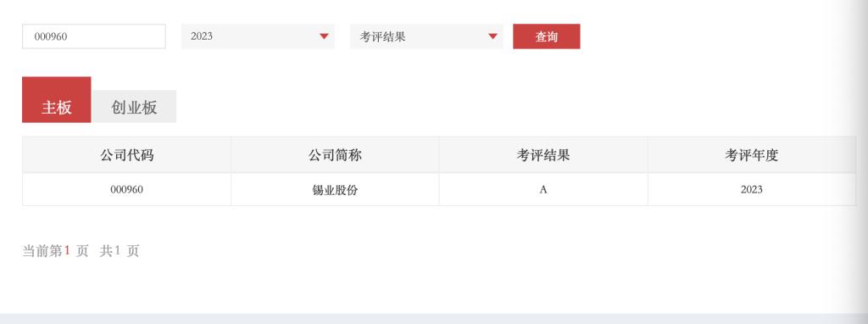Click the red arrow of 考评结果 dropdown
The width and height of the screenshot is (868, 324).
click(x=492, y=36)
